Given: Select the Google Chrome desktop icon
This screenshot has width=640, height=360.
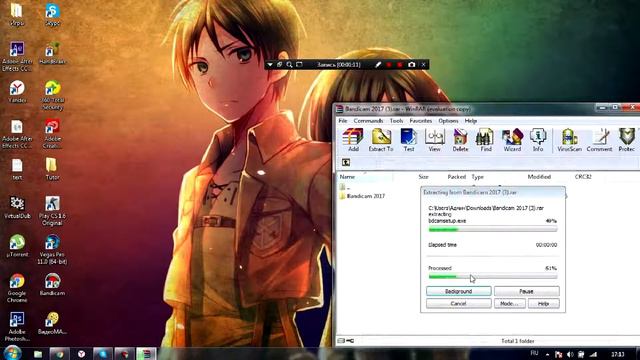Looking at the screenshot, I should tap(17, 288).
